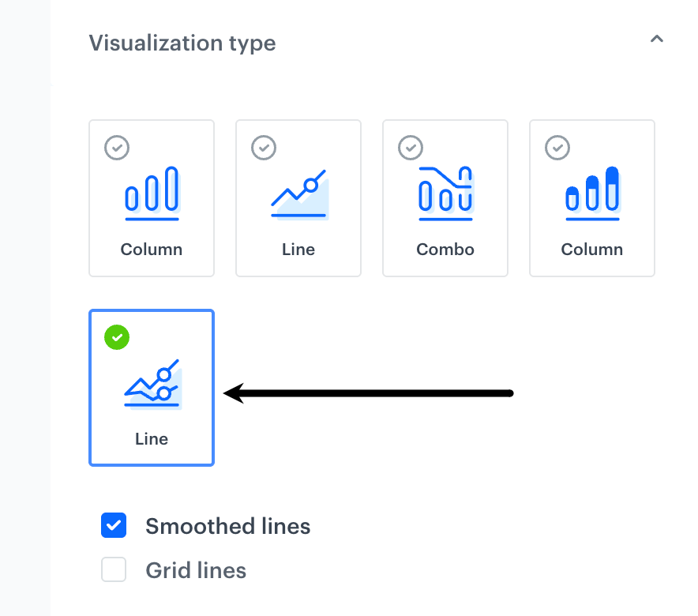Click the circle checkmark on the first Column card
Viewport: 698px width, 616px height.
click(116, 148)
